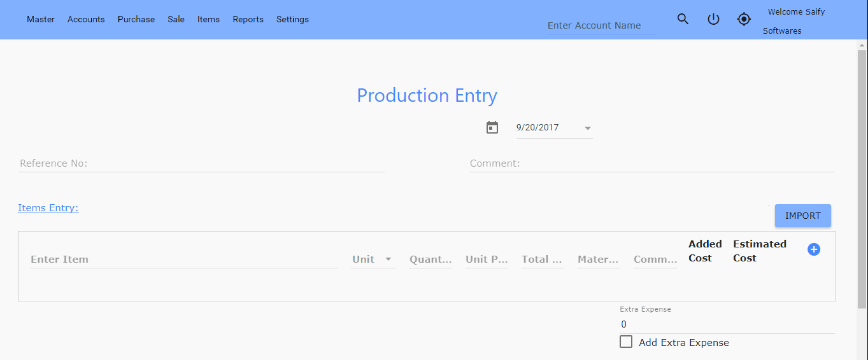Expand the date dropdown arrow
Viewport: 868px width, 360px height.
coord(587,128)
